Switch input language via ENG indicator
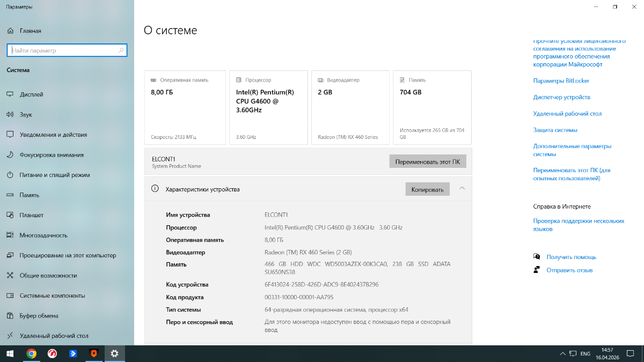The image size is (644, 362). [x=586, y=354]
